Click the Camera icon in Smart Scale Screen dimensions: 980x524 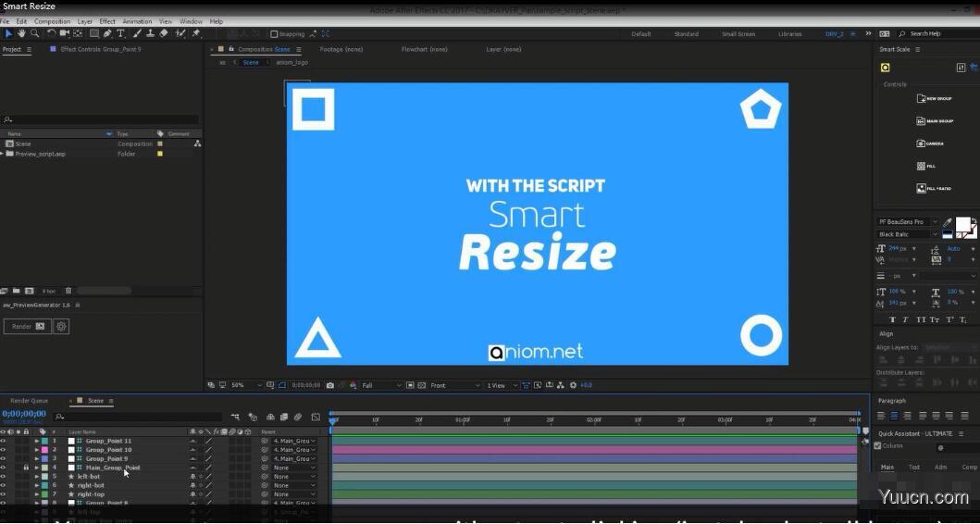click(x=922, y=143)
